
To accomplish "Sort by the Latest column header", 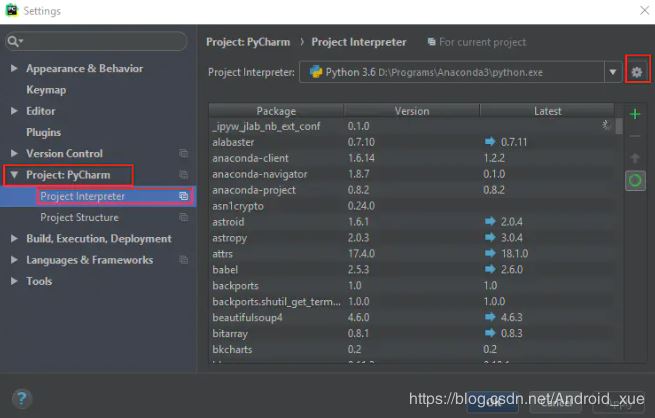I will pos(547,111).
